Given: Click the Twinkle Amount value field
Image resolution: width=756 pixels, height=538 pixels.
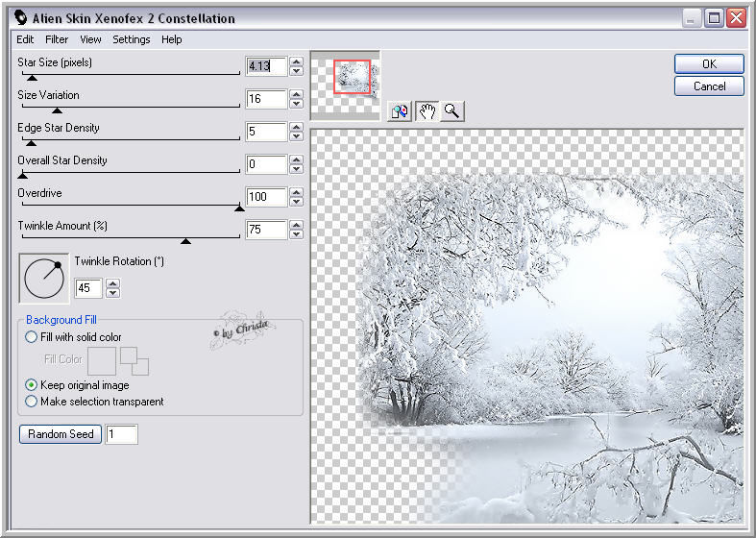Looking at the screenshot, I should [267, 230].
